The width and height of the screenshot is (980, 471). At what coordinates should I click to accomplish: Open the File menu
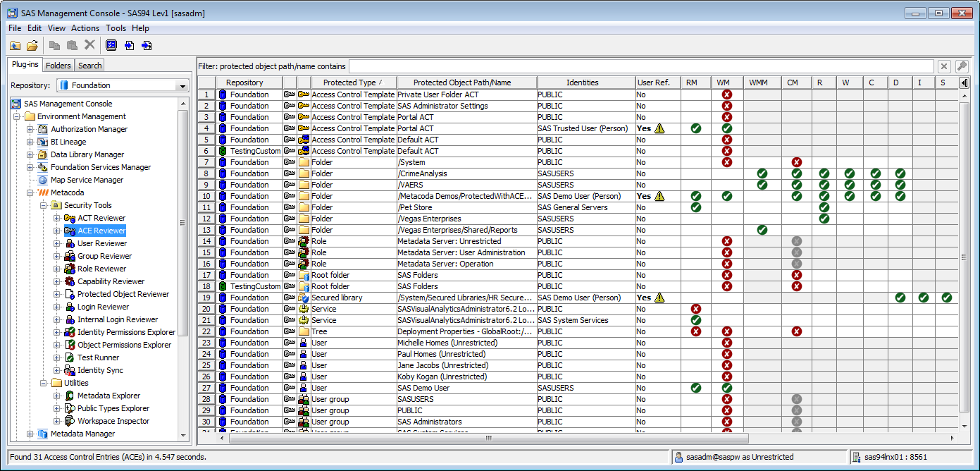click(x=15, y=28)
